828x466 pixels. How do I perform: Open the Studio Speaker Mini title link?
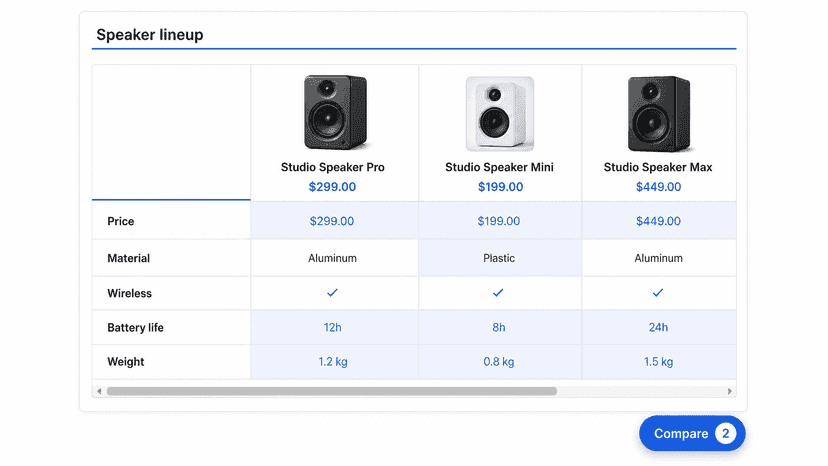pos(500,167)
